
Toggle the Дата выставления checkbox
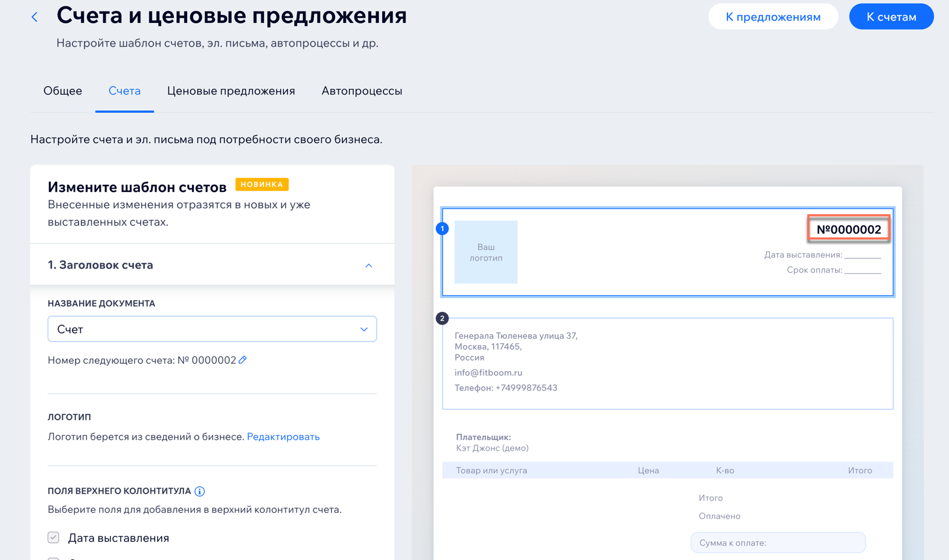pos(54,537)
